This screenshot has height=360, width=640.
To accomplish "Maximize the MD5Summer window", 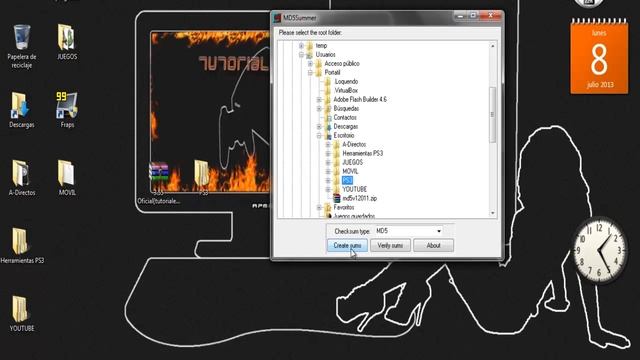I will click(473, 16).
